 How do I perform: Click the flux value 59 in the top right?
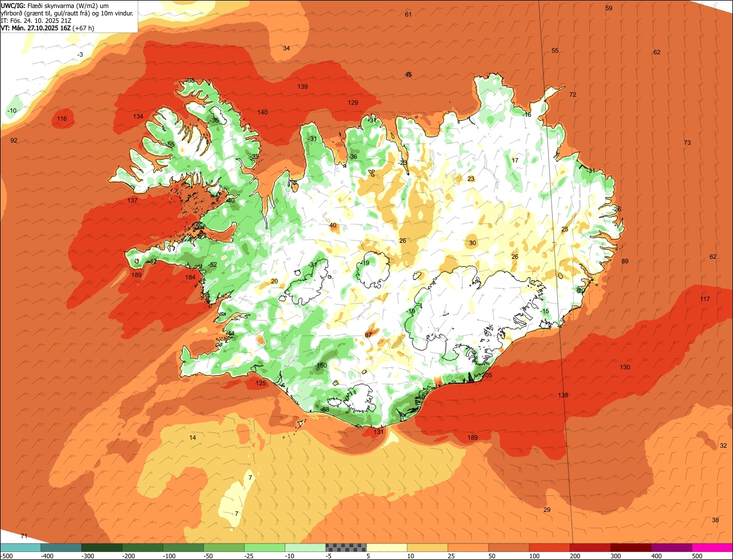(609, 8)
